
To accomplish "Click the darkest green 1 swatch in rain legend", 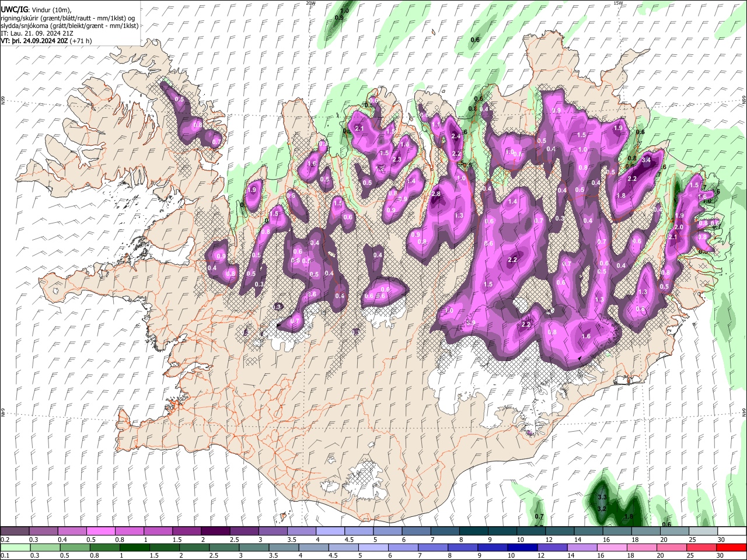I will 134,547.
